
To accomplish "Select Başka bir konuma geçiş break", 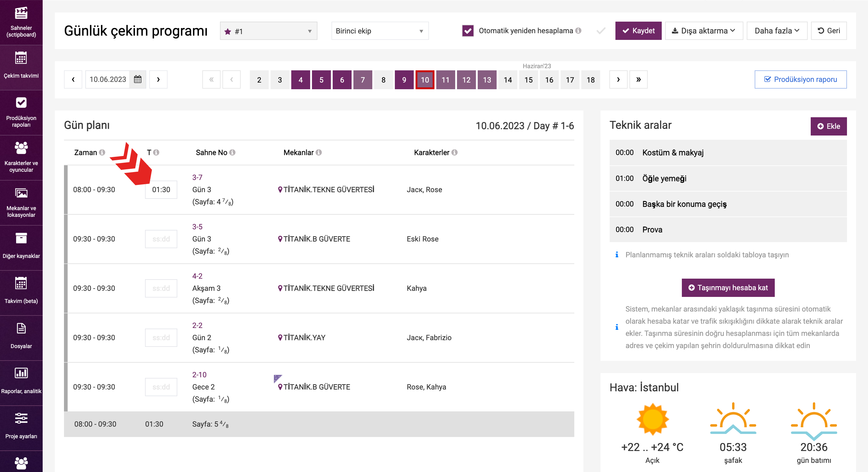I will [728, 204].
